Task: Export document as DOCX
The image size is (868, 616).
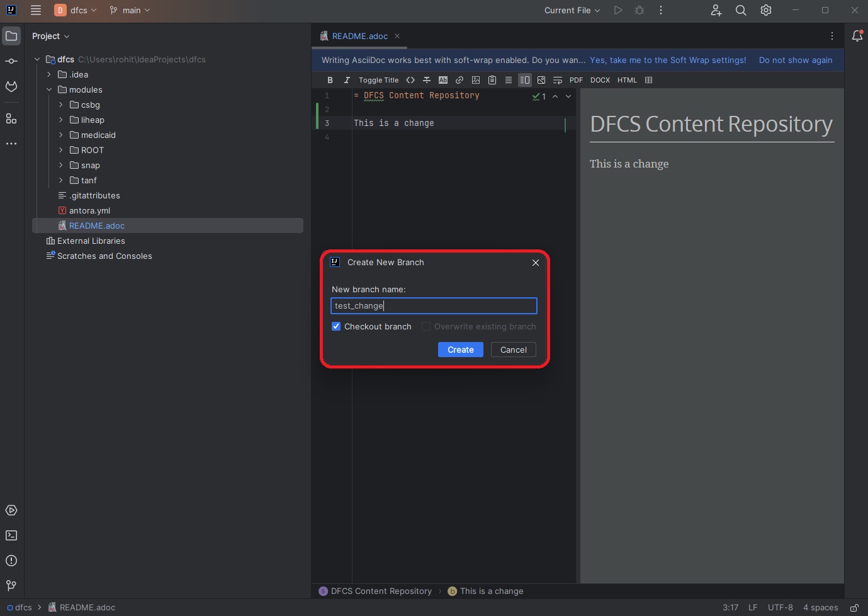Action: 600,80
